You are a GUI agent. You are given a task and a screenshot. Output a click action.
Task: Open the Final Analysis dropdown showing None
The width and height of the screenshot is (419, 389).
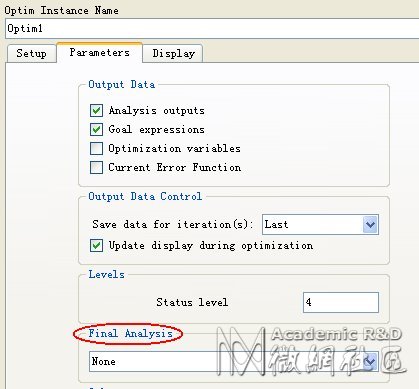coord(234,361)
